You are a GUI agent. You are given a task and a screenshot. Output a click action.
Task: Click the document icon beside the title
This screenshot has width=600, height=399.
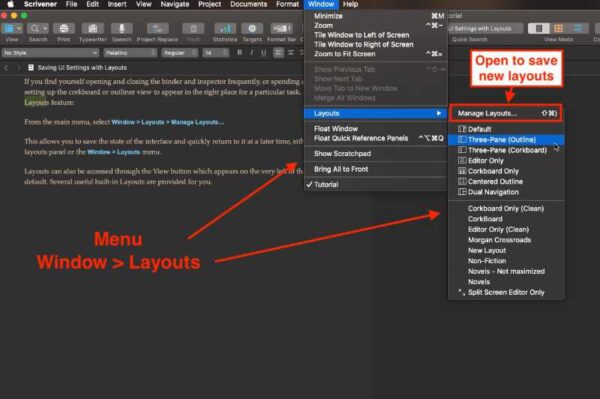coord(31,68)
